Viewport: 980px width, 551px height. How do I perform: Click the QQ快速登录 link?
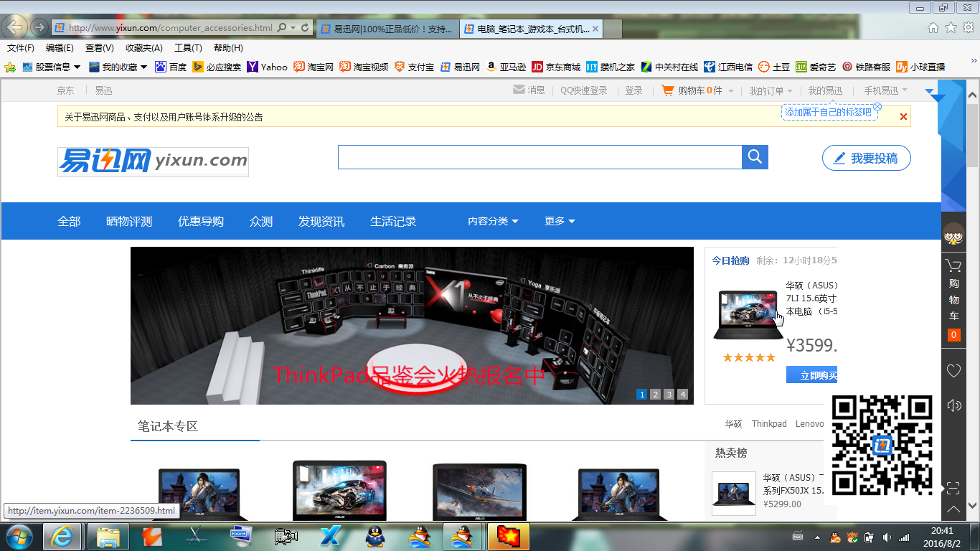pyautogui.click(x=583, y=90)
